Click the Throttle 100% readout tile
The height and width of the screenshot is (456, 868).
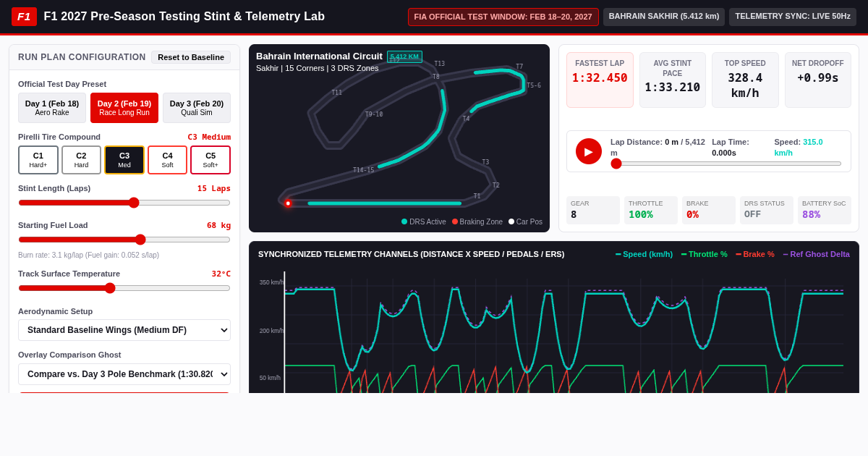651,210
